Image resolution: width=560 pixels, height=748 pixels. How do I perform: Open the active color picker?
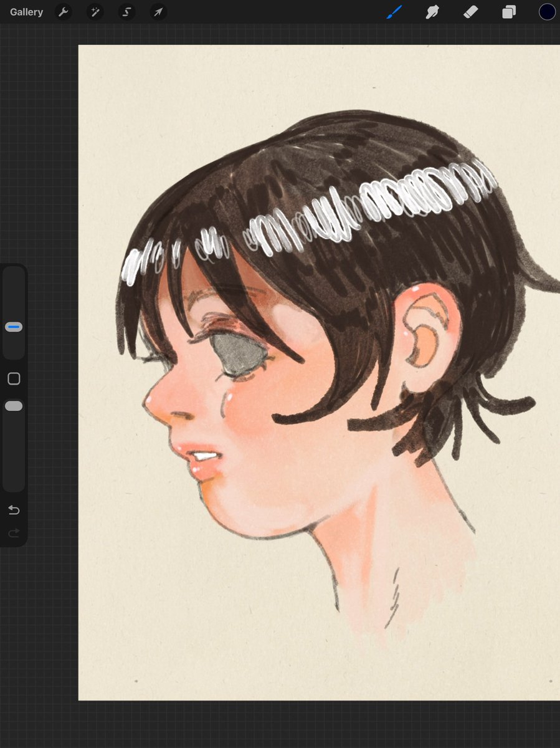tap(547, 12)
